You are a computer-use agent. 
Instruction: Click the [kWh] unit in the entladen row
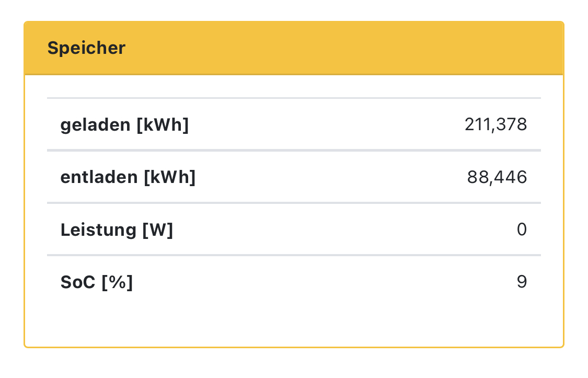tap(169, 178)
